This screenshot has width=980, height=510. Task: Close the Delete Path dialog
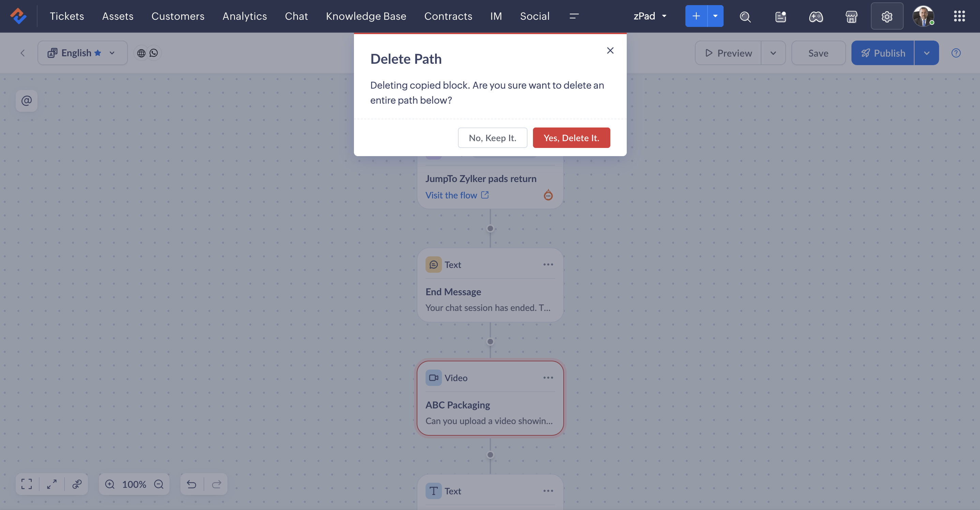610,50
